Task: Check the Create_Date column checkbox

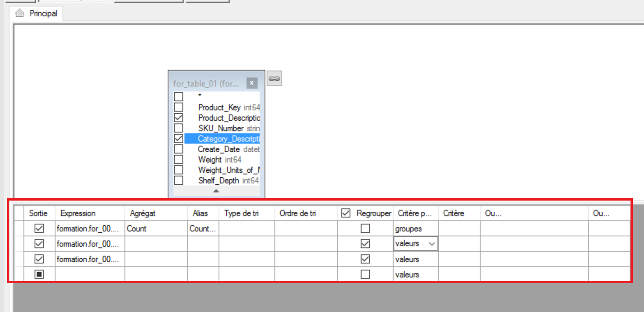Action: click(x=179, y=149)
